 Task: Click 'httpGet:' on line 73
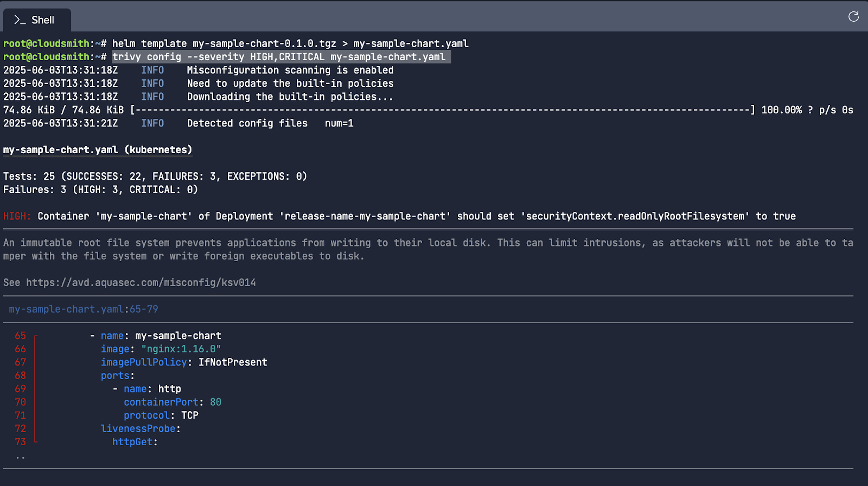(x=135, y=442)
